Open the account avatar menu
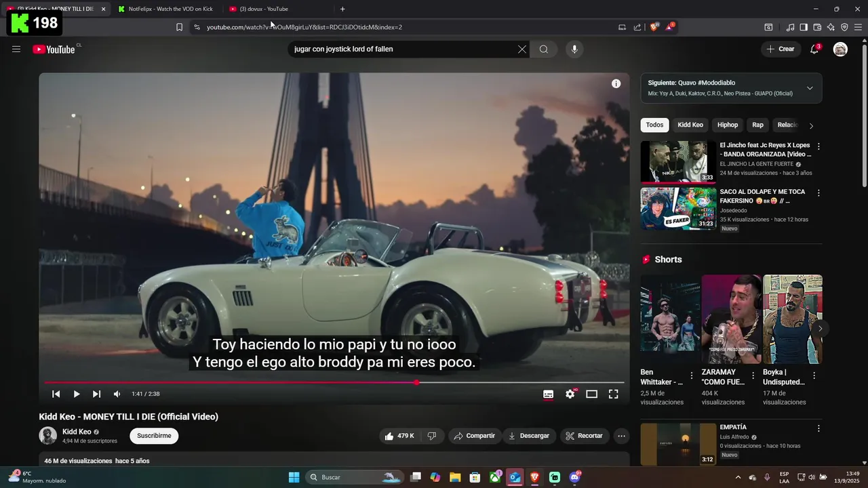The image size is (868, 488). click(840, 49)
